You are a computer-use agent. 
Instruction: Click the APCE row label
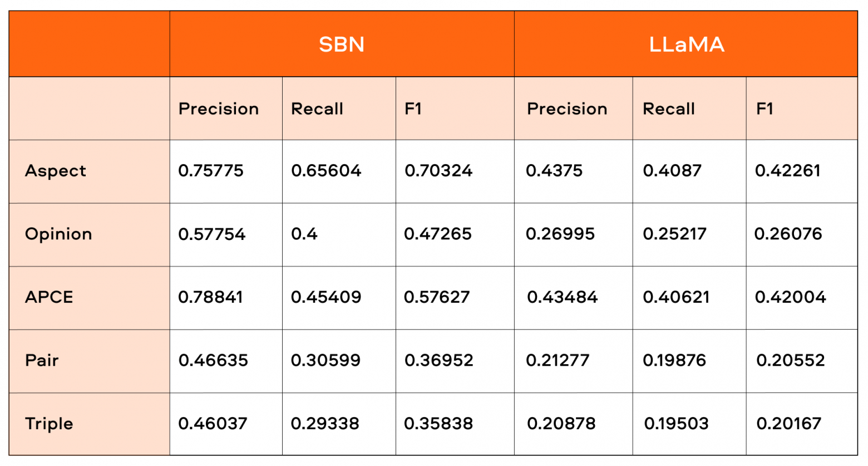click(49, 297)
